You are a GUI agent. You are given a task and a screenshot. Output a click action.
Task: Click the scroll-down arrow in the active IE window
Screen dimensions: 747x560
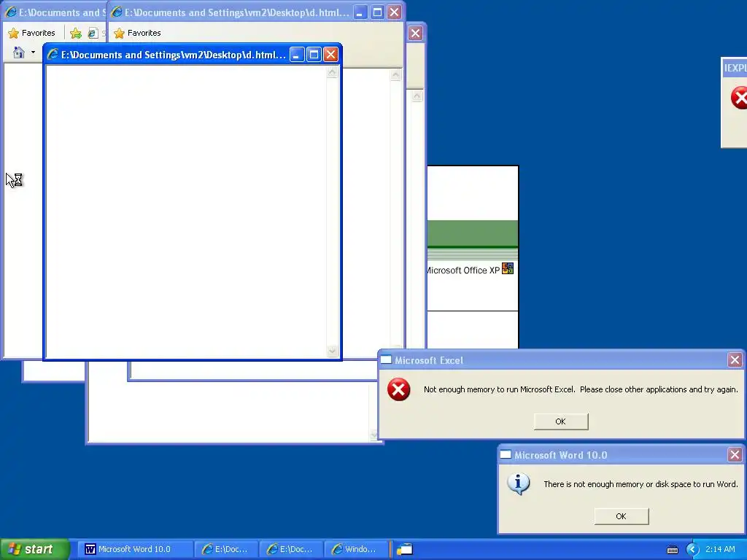[x=333, y=351]
